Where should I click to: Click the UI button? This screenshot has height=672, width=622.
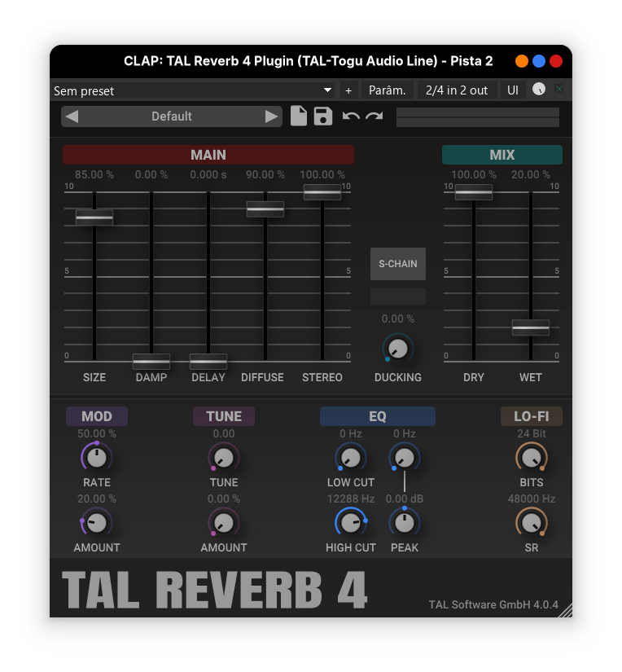[x=513, y=90]
